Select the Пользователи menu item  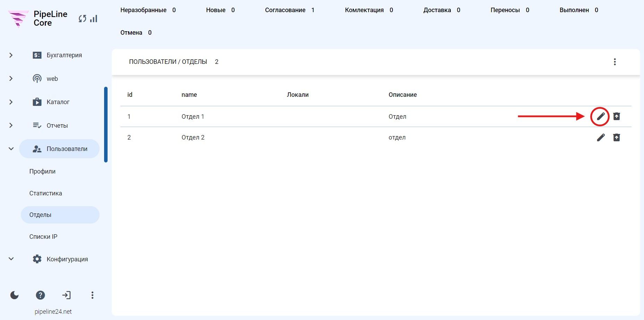(x=59, y=149)
